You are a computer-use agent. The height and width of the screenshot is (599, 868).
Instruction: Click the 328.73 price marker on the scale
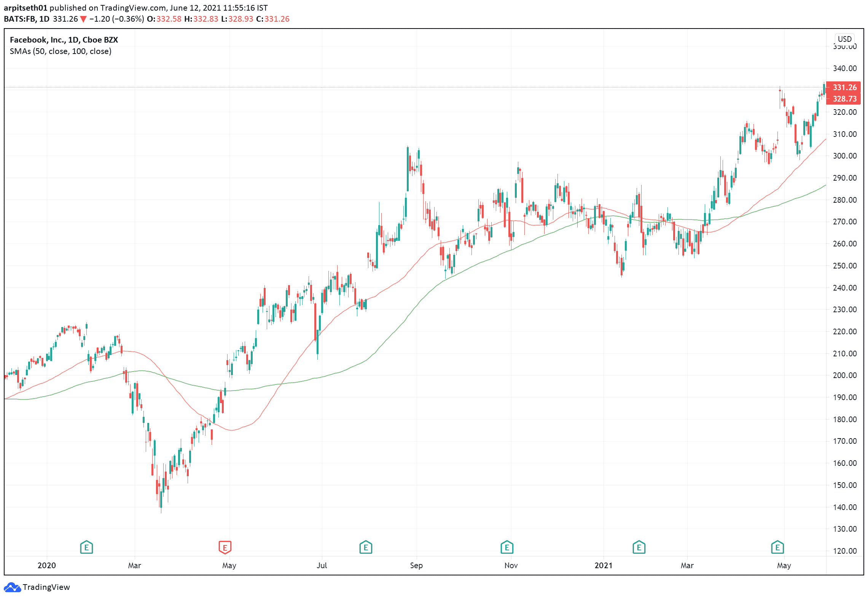coord(846,99)
